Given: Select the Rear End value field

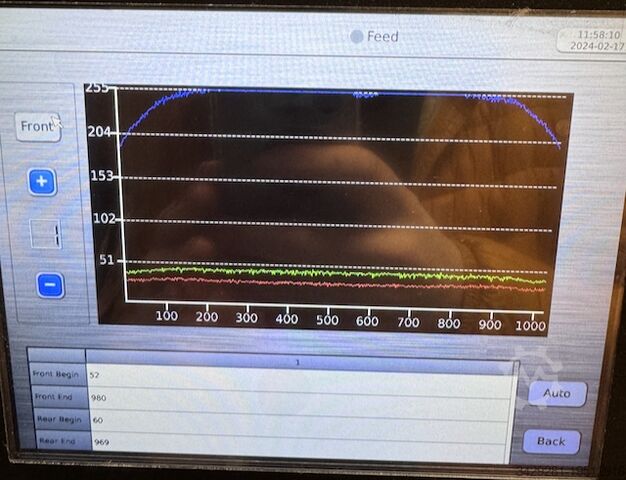Looking at the screenshot, I should coord(300,441).
